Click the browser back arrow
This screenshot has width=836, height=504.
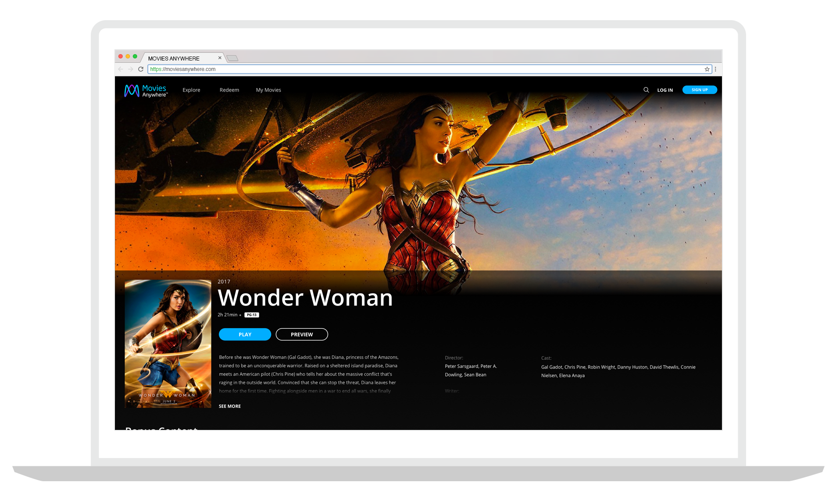(x=121, y=69)
